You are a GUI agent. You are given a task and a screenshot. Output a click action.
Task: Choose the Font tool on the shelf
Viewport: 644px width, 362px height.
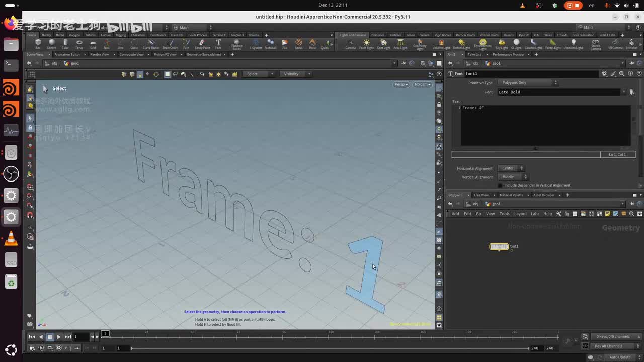218,44
